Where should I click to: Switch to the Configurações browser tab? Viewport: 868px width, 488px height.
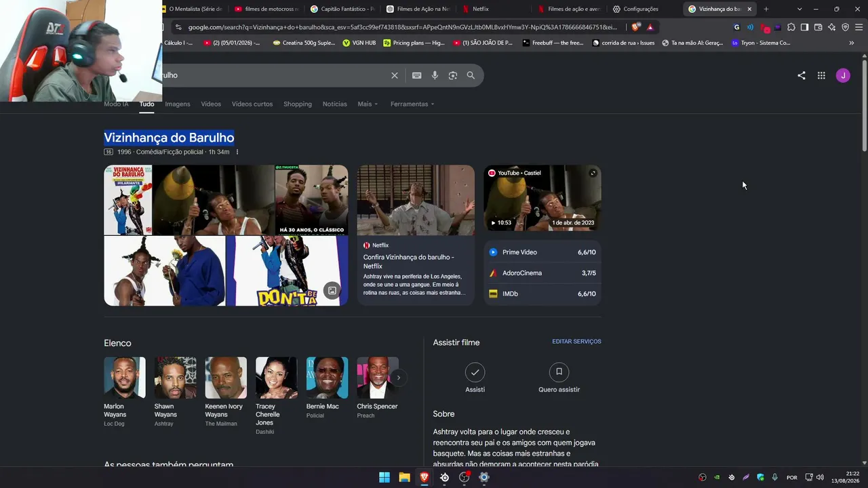641,9
